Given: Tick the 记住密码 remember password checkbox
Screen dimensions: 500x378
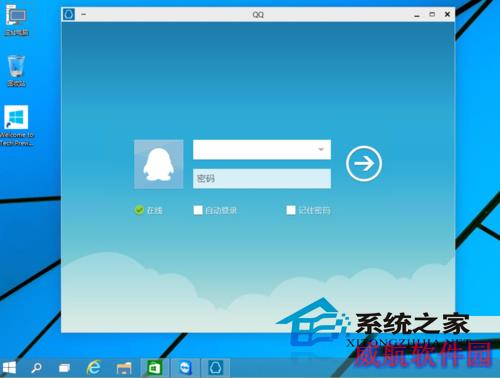Looking at the screenshot, I should 291,210.
